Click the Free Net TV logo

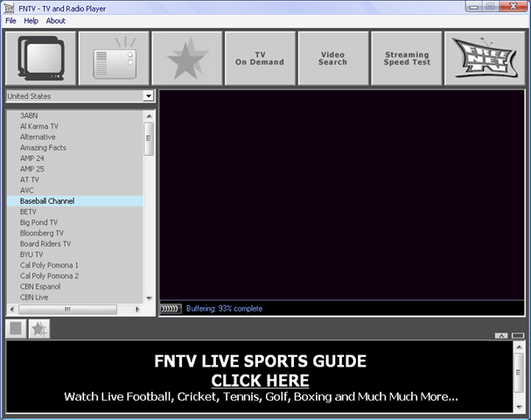pos(485,59)
